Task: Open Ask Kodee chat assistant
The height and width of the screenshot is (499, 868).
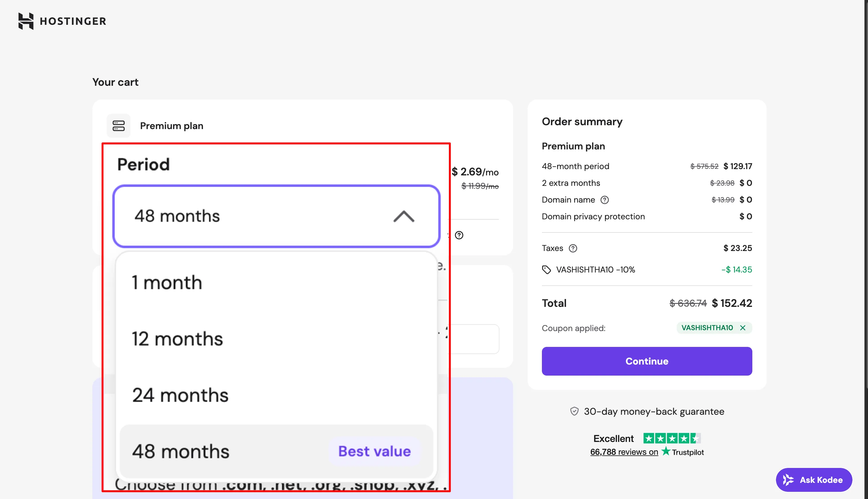Action: click(814, 480)
